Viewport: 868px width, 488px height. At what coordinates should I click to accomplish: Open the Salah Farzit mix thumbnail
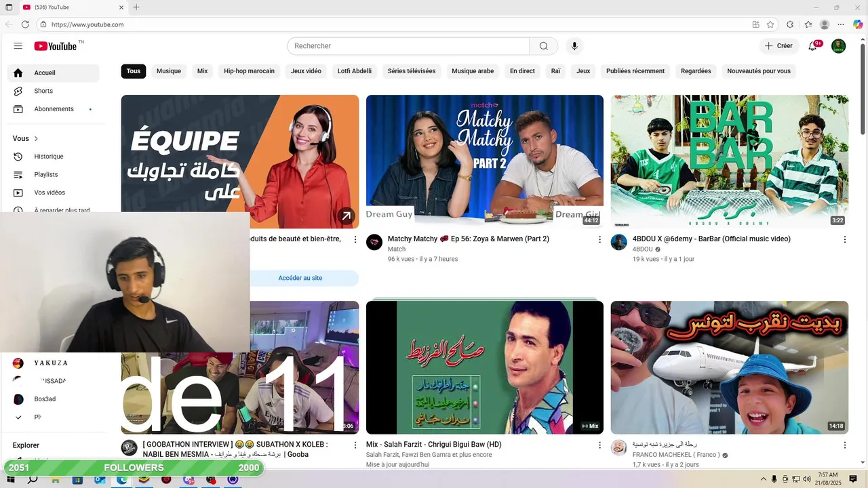tap(485, 367)
